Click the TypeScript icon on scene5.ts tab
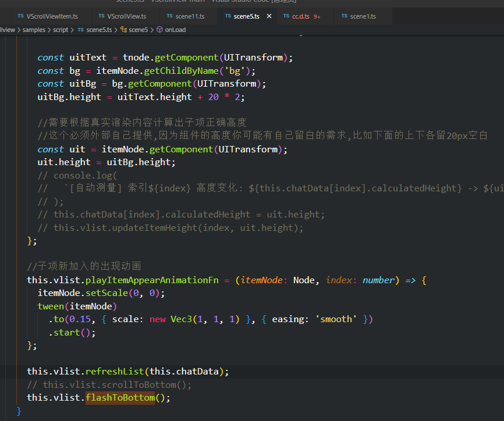This screenshot has height=421, width=504. pyautogui.click(x=228, y=16)
